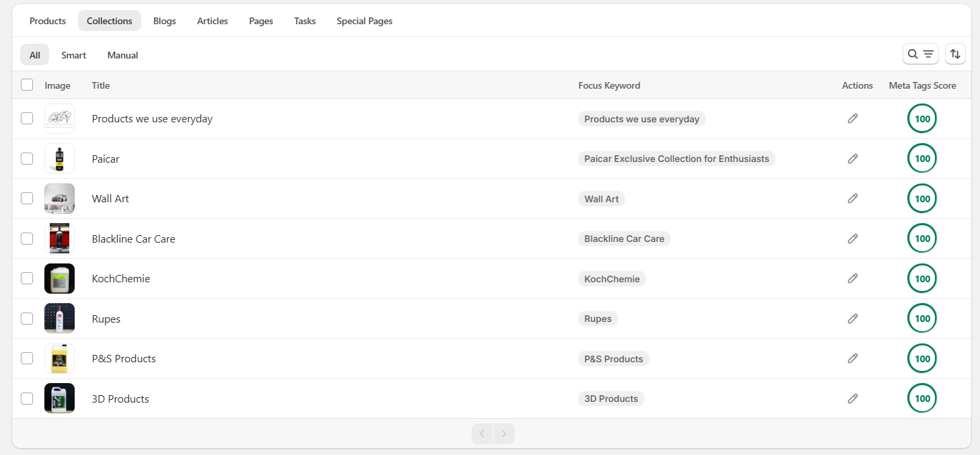Open the Articles tab
The image size is (980, 455).
[x=213, y=21]
